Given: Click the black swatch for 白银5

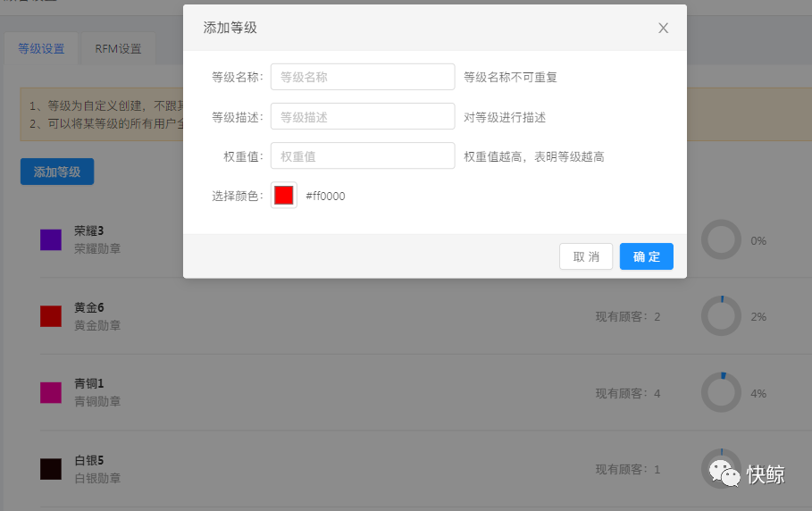Looking at the screenshot, I should [51, 469].
